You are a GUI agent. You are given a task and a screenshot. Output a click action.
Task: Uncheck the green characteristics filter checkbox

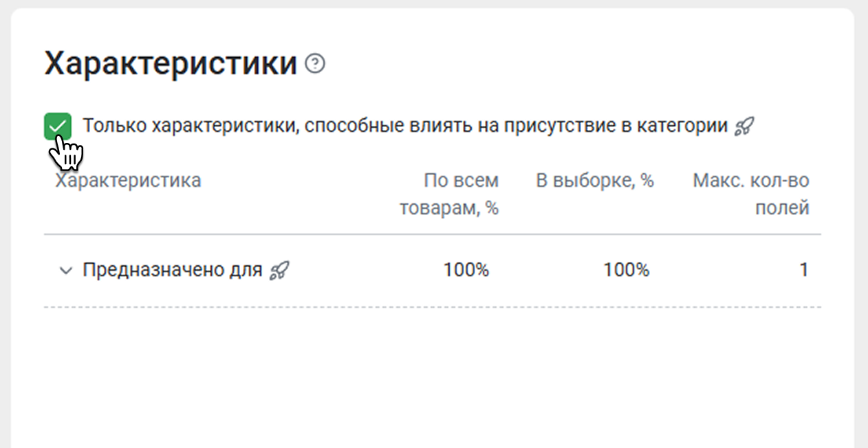[x=58, y=127]
